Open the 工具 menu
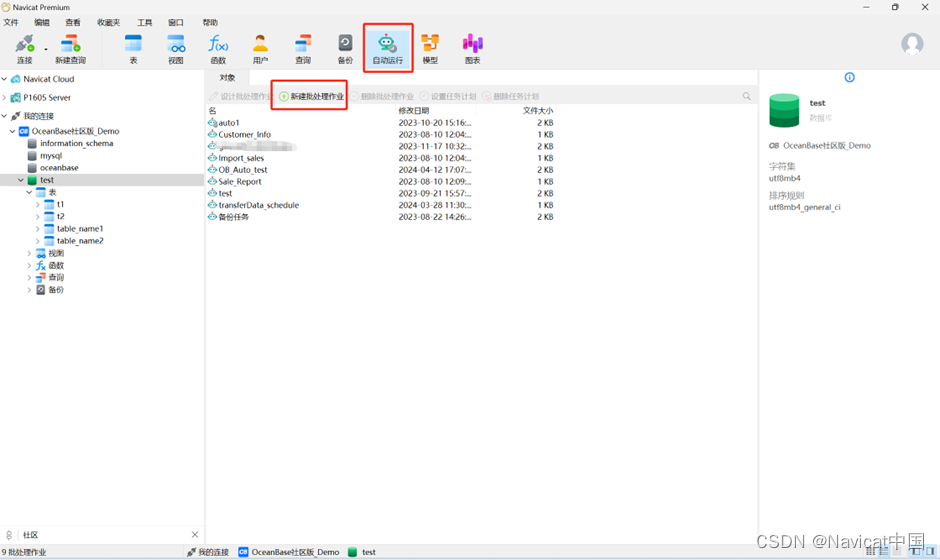 [x=144, y=22]
